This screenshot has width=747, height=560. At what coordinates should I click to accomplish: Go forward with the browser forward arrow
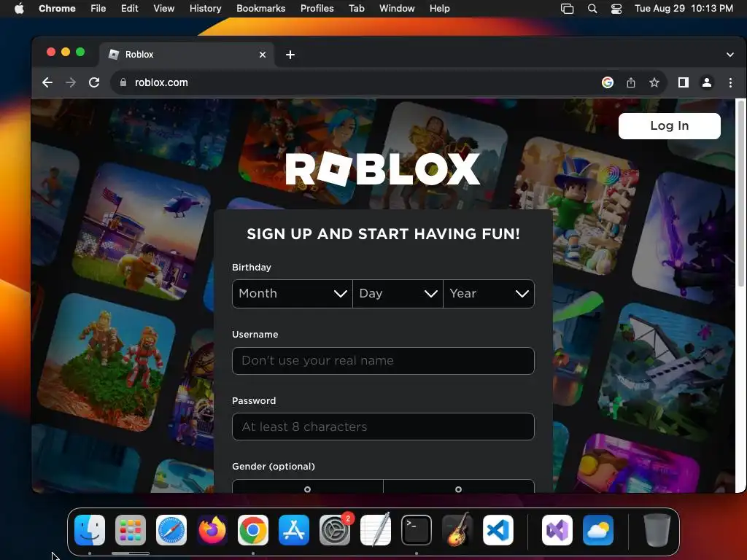[x=71, y=82]
